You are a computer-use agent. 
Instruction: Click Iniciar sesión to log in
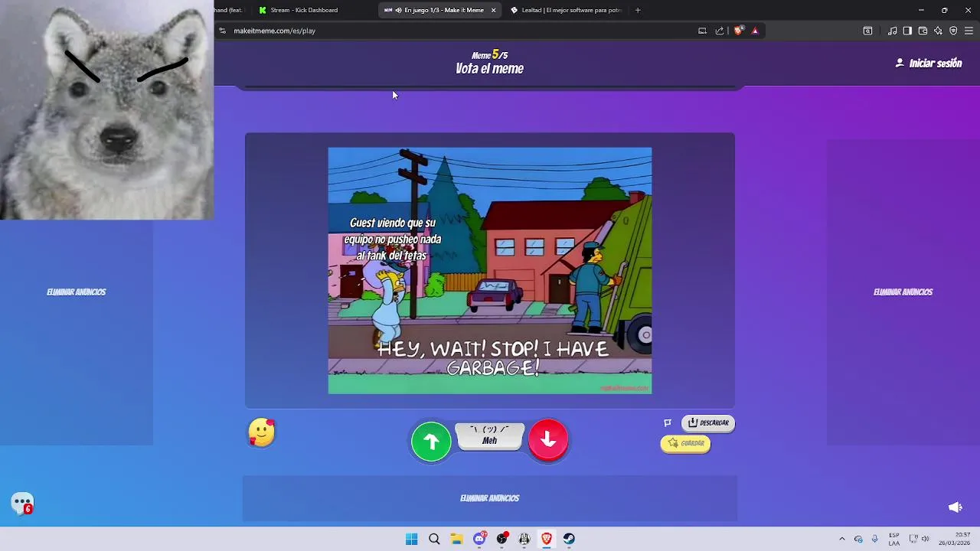click(929, 64)
